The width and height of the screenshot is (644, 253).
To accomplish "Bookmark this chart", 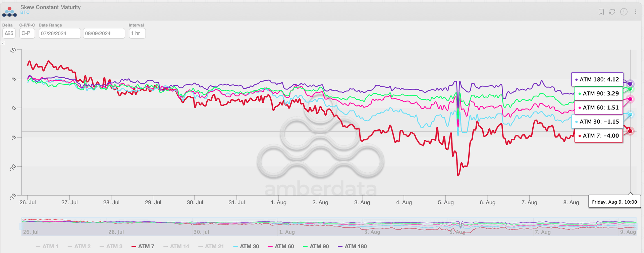I will pyautogui.click(x=601, y=12).
